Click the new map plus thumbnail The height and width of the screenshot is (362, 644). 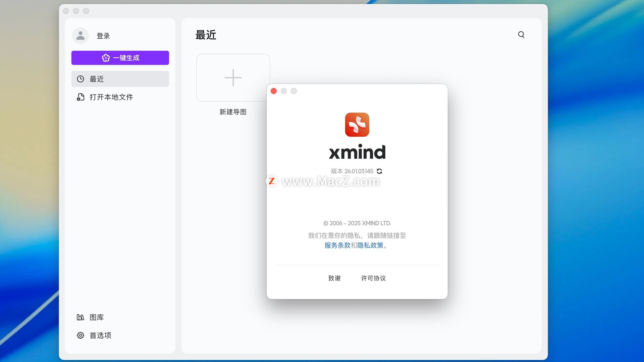[x=233, y=78]
